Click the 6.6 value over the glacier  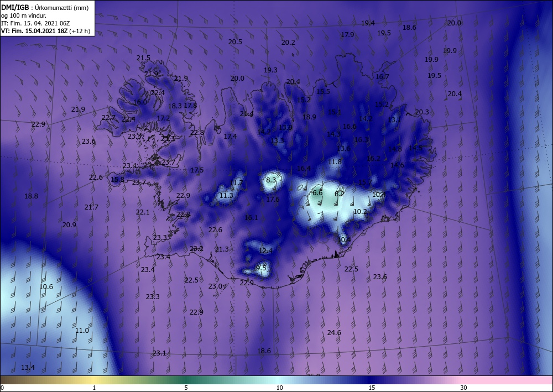point(317,192)
